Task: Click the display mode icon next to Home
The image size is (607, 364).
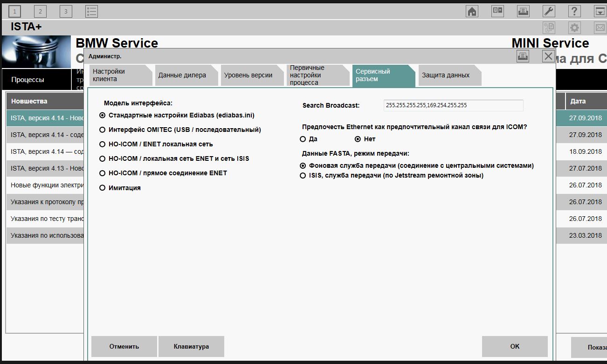Action: pos(498,12)
